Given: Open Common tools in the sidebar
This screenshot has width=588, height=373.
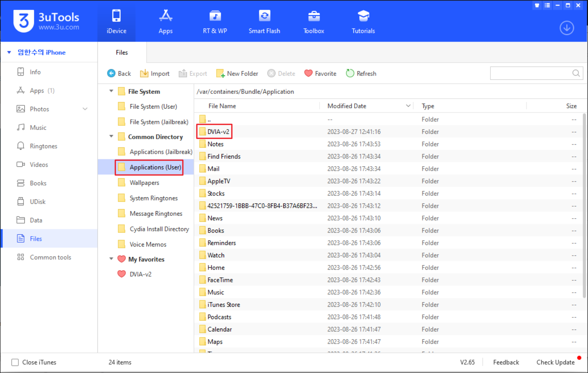Looking at the screenshot, I should point(49,257).
